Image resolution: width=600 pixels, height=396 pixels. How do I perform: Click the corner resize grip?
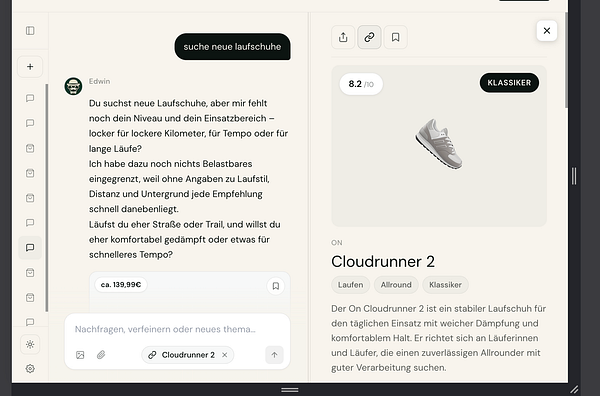[x=574, y=389]
